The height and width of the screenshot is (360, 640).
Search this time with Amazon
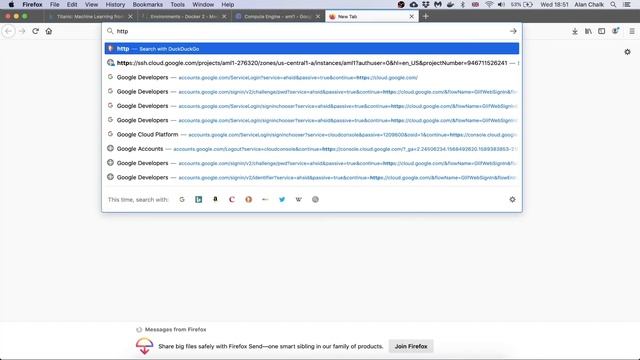pyautogui.click(x=215, y=200)
